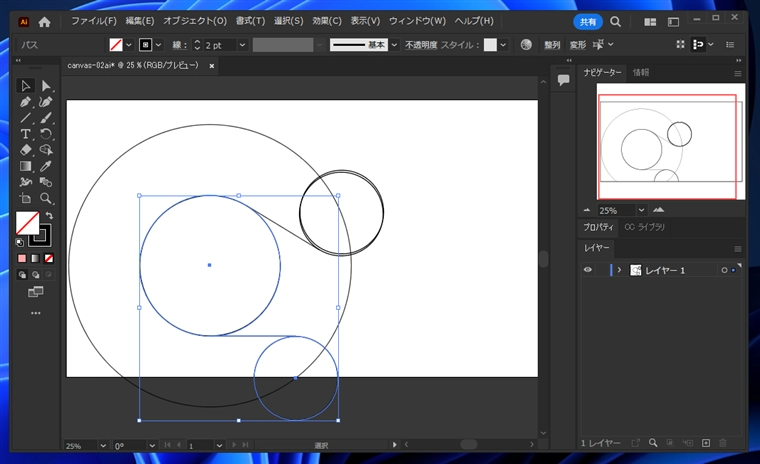The image size is (760, 464).
Task: Activate the Zoom tool in toolbar
Action: [x=46, y=198]
